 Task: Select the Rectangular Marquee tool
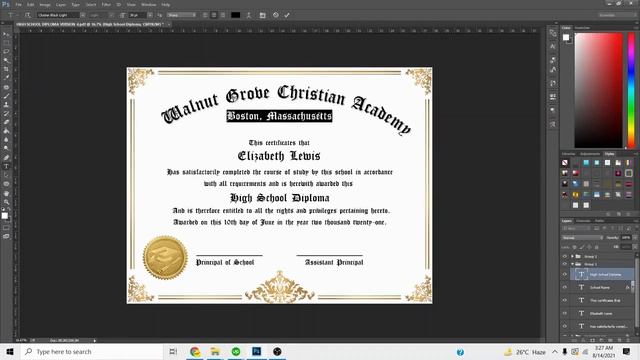pyautogui.click(x=6, y=43)
